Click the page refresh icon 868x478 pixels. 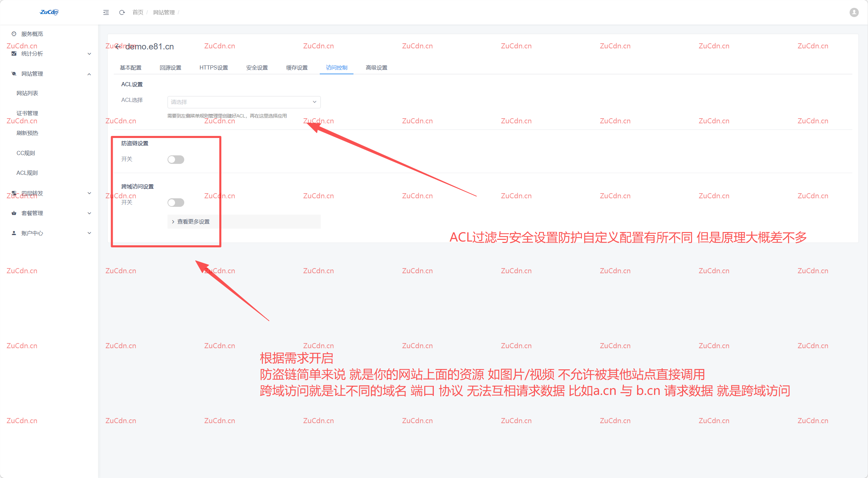point(122,12)
